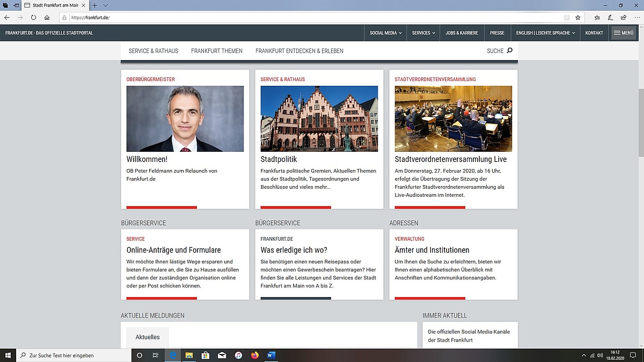Open the SERVICE & RATHAUS menu
Viewport: 644px width, 362px height.
coord(153,51)
